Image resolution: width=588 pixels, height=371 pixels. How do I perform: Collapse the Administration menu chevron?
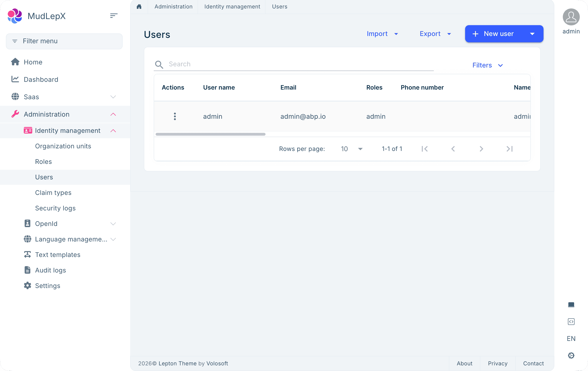coord(113,114)
